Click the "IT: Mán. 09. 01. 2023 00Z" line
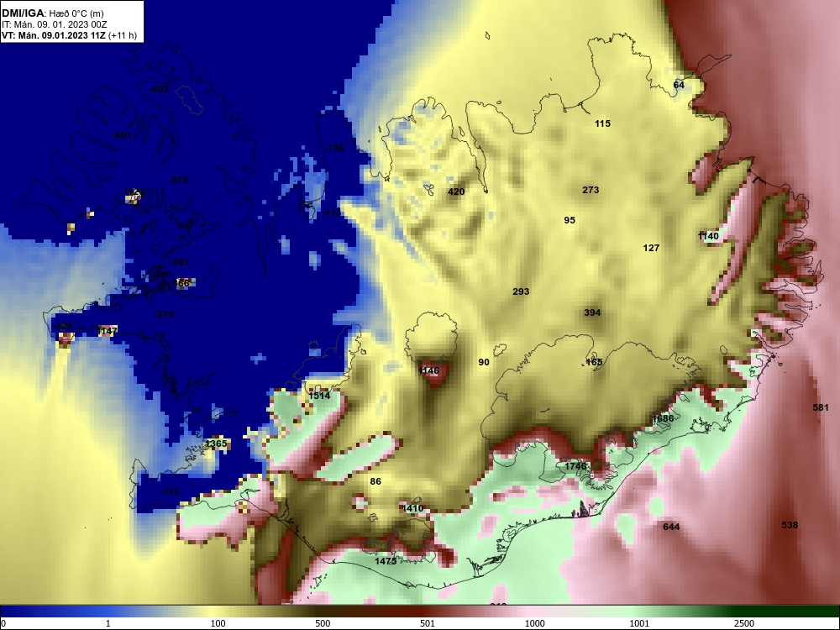Image resolution: width=840 pixels, height=630 pixels. [54, 24]
